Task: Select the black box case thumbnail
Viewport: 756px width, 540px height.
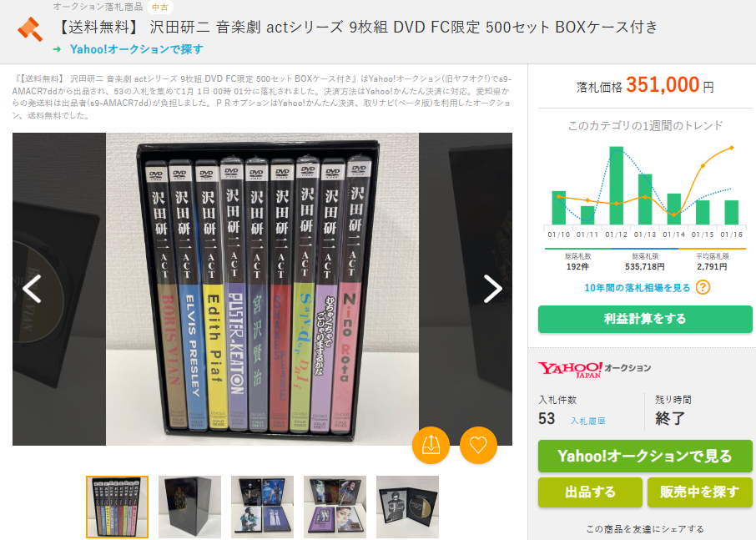Action: tap(190, 507)
